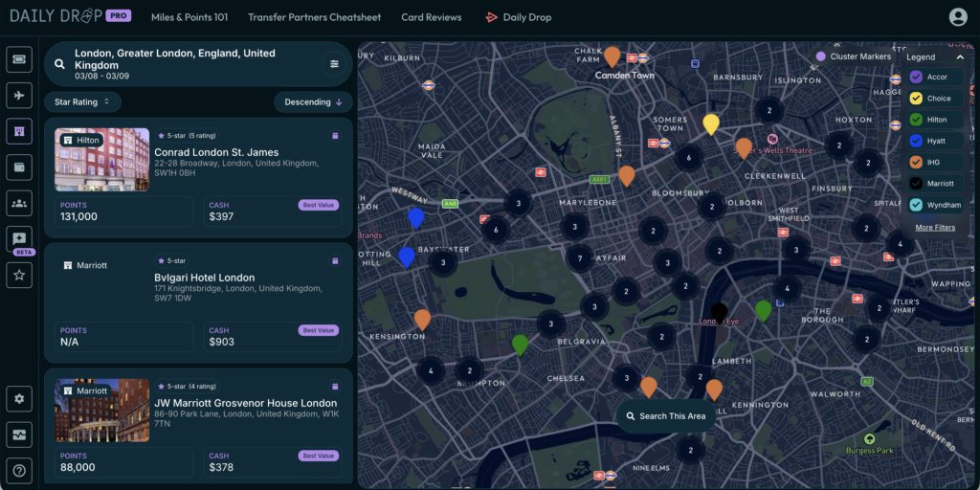Change the Descending sort order

(x=313, y=101)
